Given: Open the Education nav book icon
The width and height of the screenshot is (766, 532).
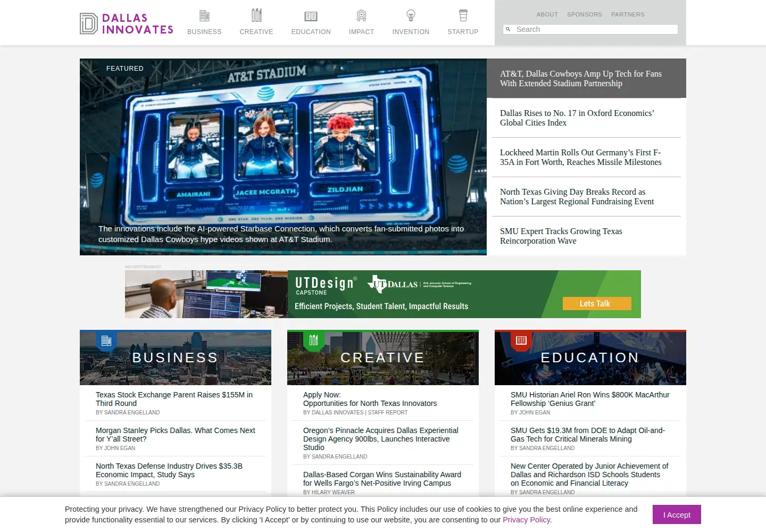Looking at the screenshot, I should [311, 16].
